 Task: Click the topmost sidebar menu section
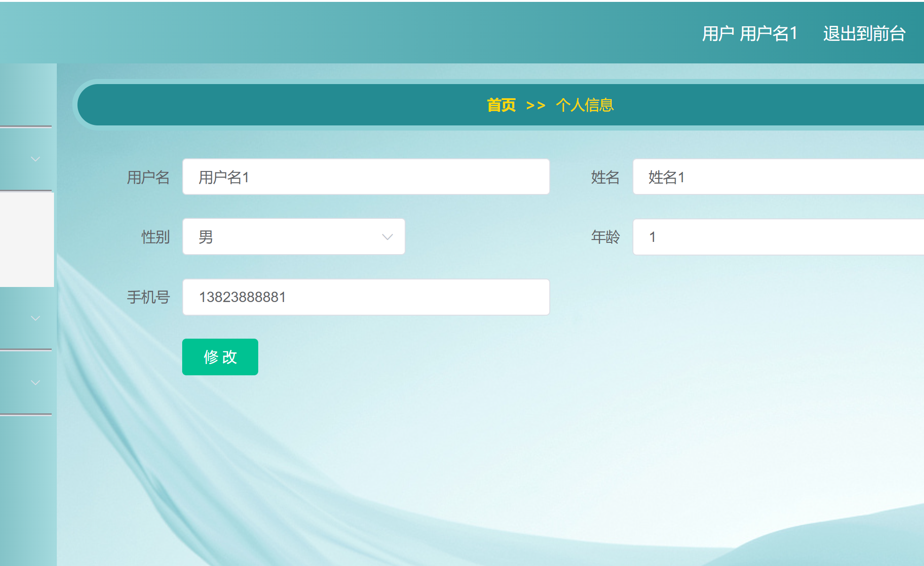click(26, 95)
